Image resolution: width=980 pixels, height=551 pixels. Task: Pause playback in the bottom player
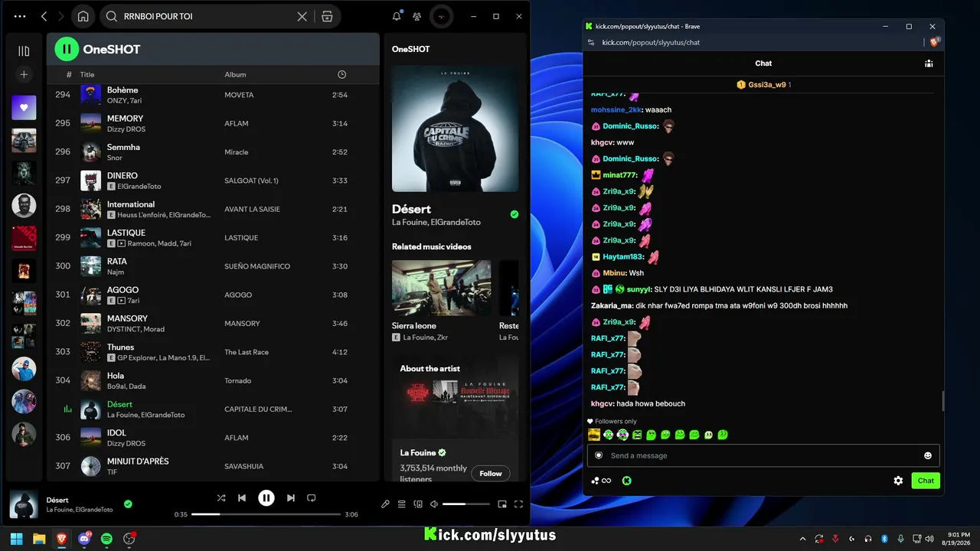point(266,497)
